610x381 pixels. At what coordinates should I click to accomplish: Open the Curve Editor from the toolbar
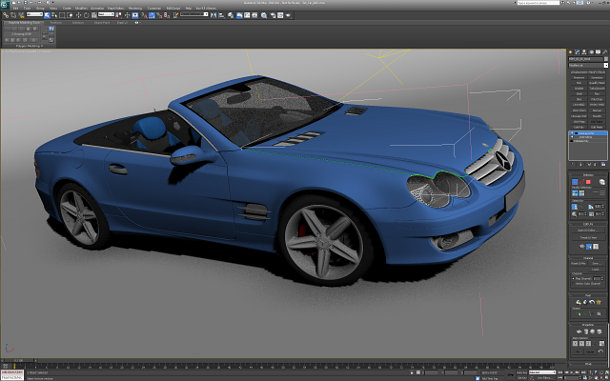click(x=247, y=15)
